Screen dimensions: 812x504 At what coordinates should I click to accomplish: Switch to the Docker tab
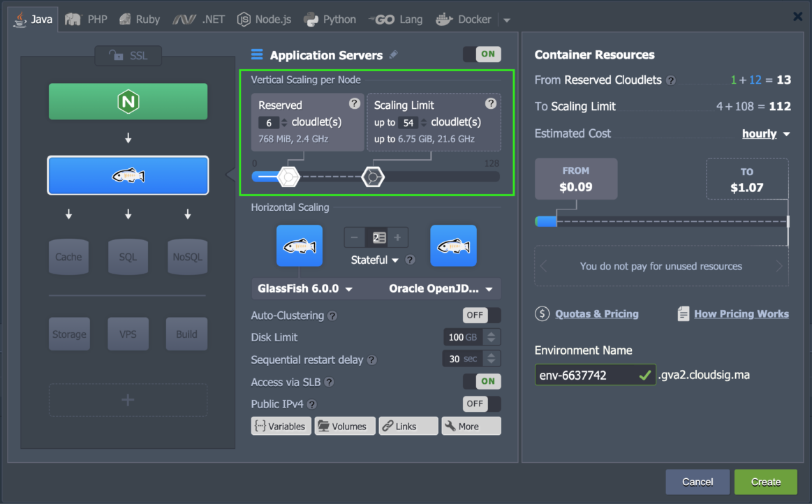pyautogui.click(x=464, y=19)
